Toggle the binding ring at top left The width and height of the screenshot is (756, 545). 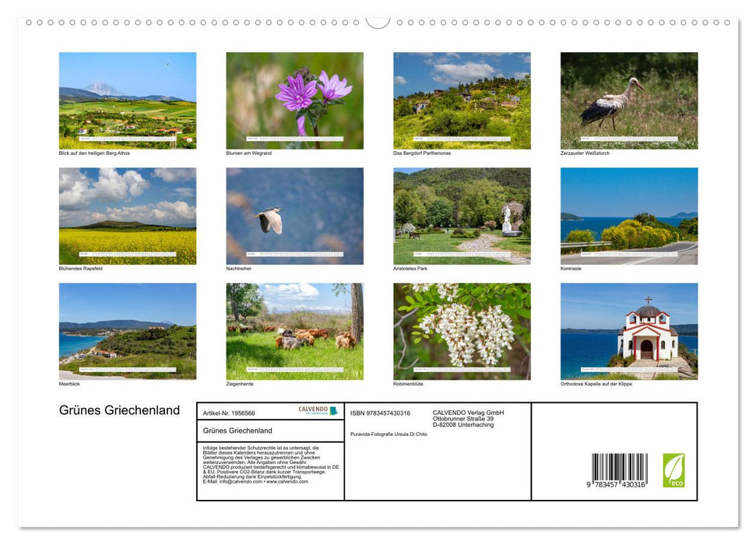tap(29, 22)
